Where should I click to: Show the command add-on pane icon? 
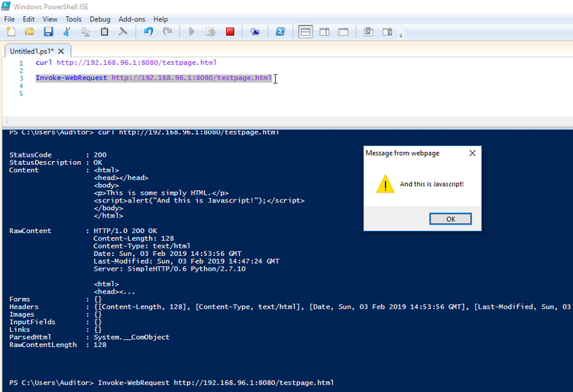pyautogui.click(x=387, y=32)
